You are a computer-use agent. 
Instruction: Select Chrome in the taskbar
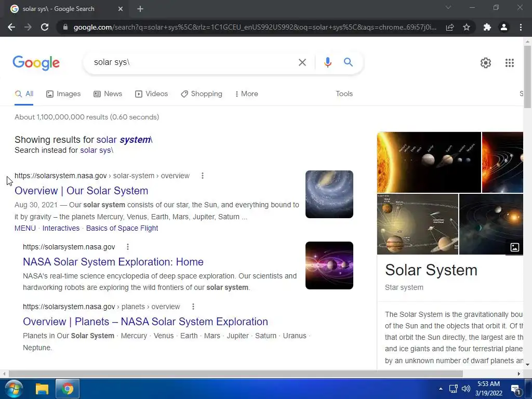tap(68, 389)
